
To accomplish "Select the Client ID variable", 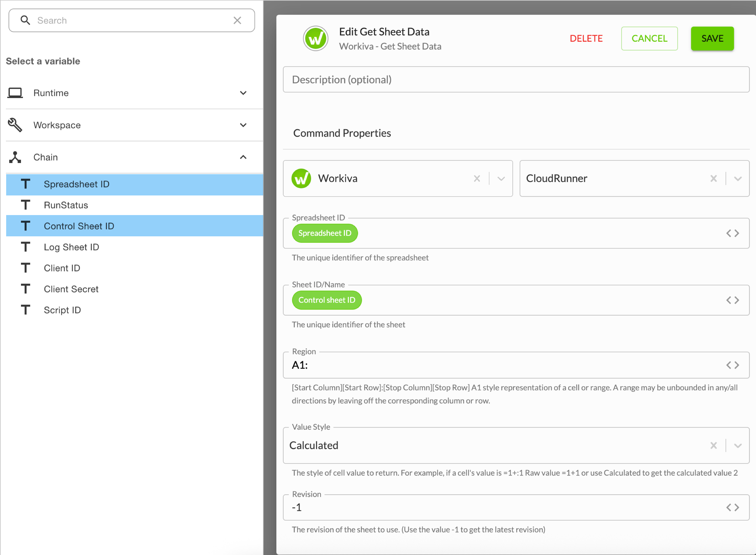I will 134,268.
